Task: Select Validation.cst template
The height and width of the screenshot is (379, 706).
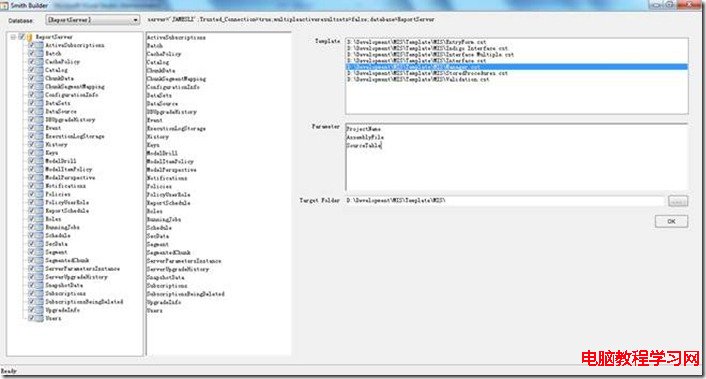Action: pyautogui.click(x=516, y=79)
